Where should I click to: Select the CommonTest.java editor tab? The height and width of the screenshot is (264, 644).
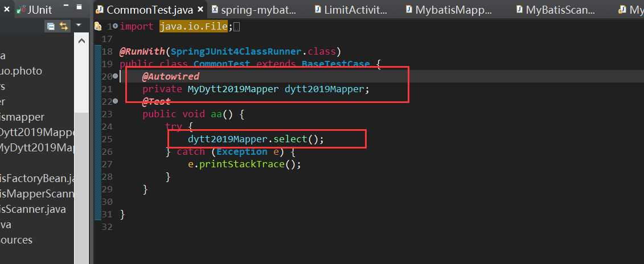pyautogui.click(x=150, y=10)
